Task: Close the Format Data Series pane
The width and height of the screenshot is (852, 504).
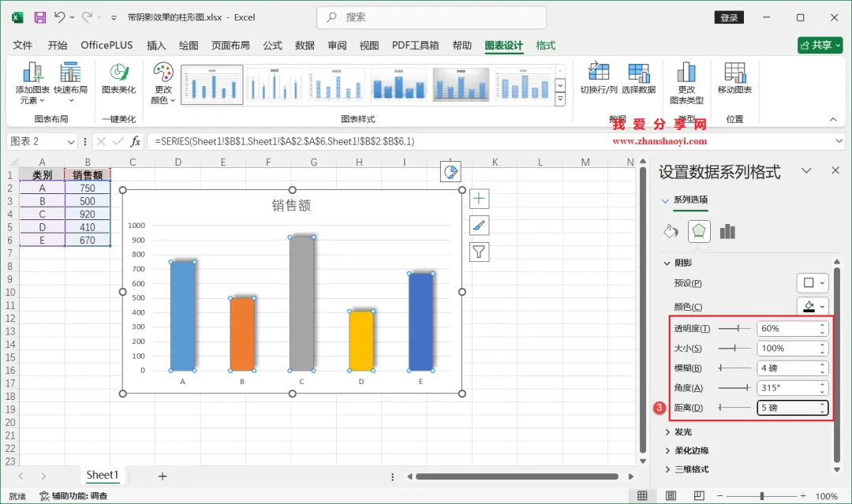Action: [x=835, y=170]
